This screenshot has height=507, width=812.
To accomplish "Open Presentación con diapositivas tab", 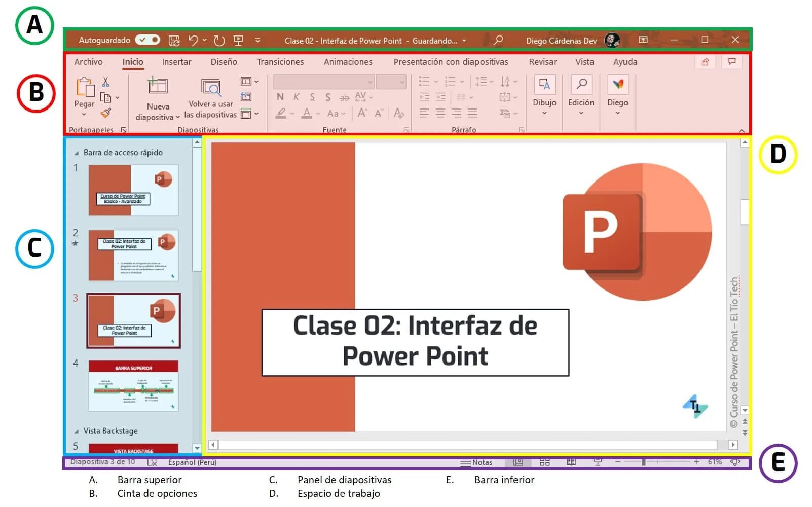I will click(451, 62).
